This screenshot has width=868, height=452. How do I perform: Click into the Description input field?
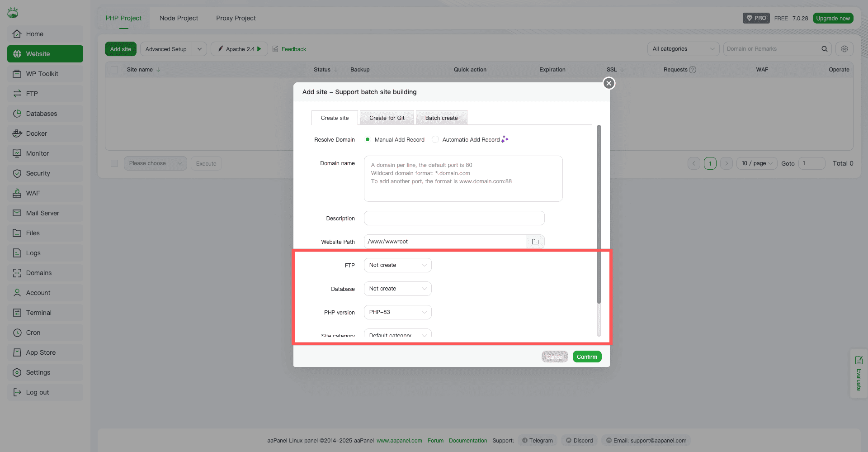point(454,218)
